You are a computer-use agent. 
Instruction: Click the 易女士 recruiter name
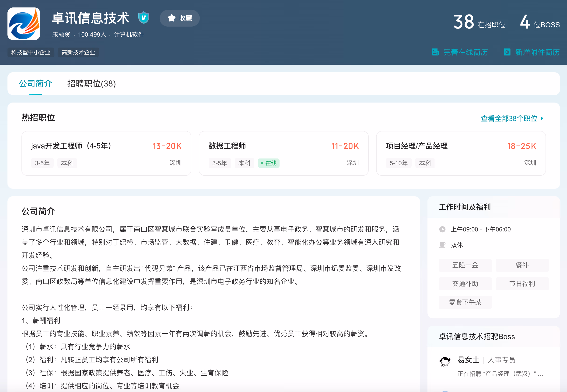point(468,360)
